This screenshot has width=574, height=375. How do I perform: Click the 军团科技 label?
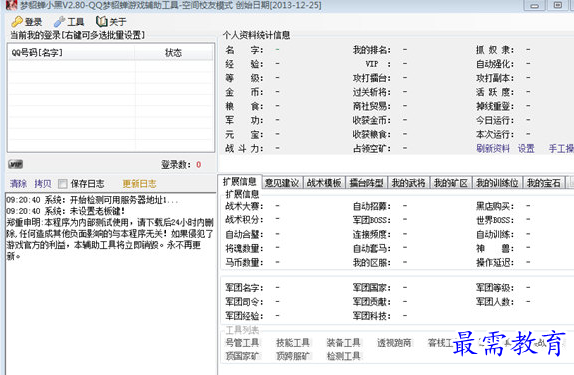tap(372, 316)
